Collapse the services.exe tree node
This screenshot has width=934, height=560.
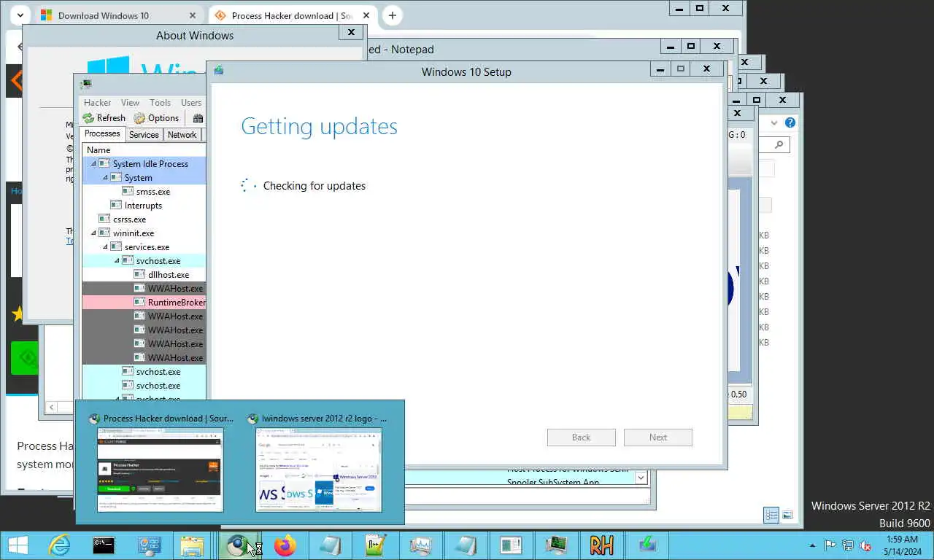105,247
